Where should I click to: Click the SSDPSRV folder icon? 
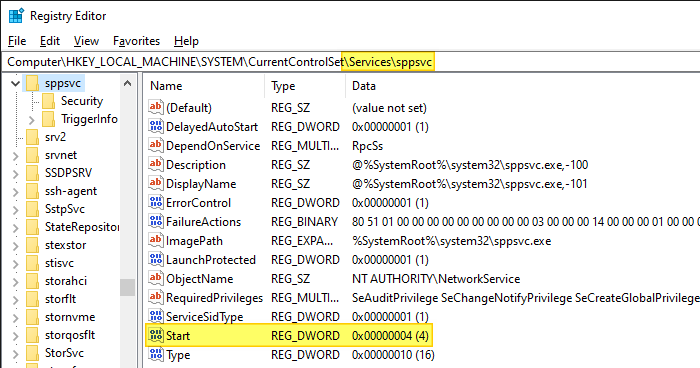(33, 173)
